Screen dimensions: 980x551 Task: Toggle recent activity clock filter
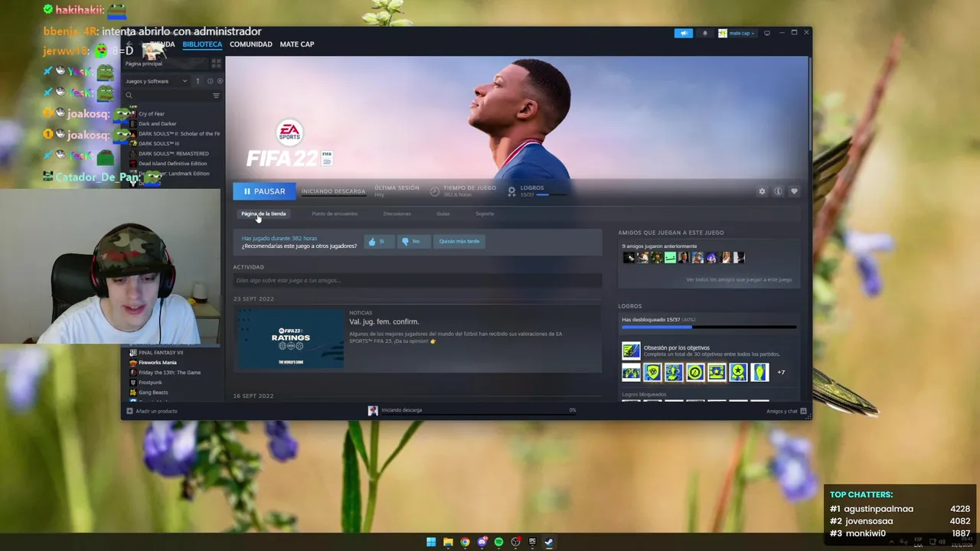click(x=210, y=81)
